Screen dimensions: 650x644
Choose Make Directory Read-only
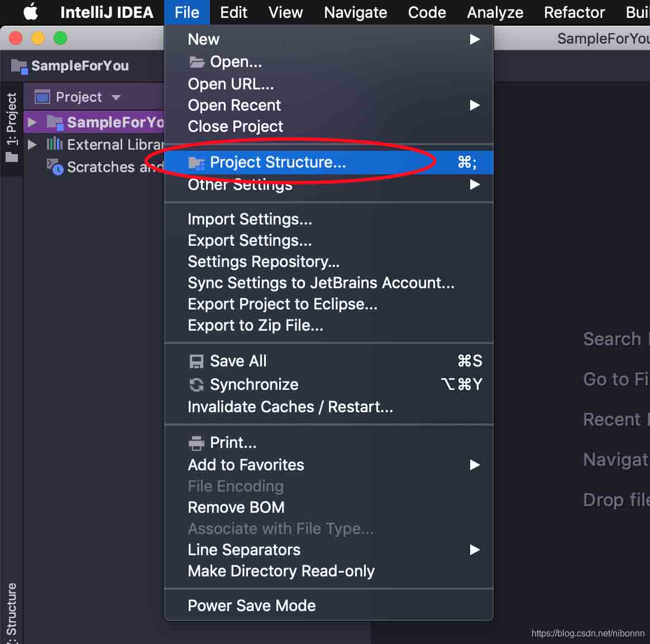pyautogui.click(x=329, y=571)
